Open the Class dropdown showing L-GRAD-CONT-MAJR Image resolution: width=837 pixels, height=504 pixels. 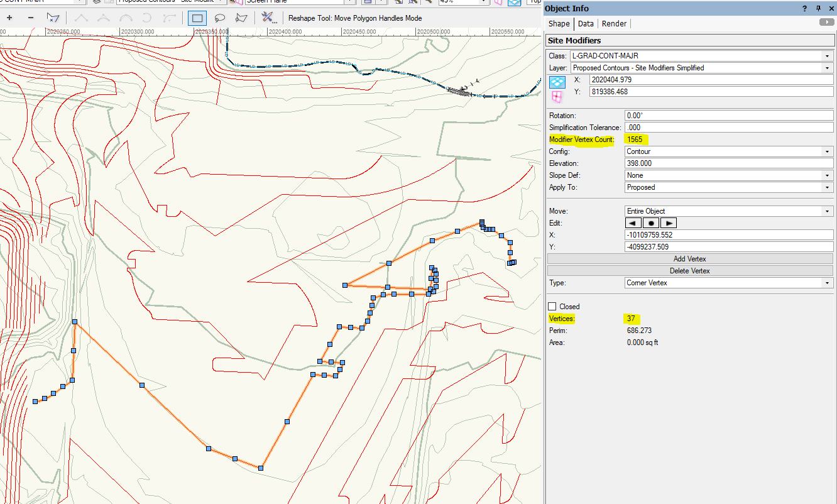(x=701, y=56)
